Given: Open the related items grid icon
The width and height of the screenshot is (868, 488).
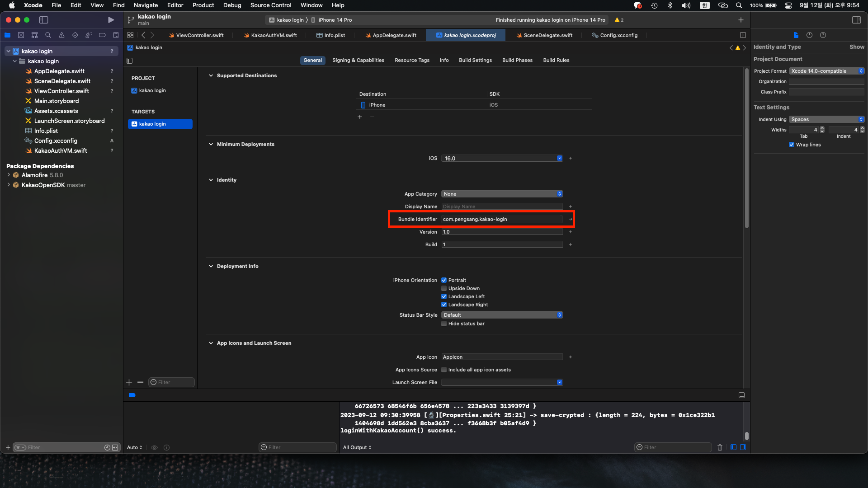Looking at the screenshot, I should coord(130,35).
